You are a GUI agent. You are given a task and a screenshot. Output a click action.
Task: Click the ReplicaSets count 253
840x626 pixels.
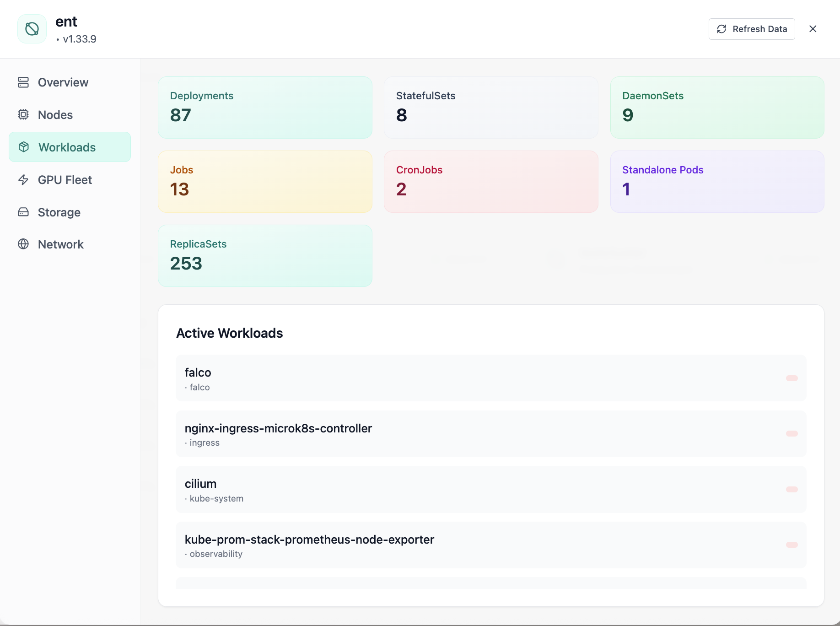coord(186,263)
